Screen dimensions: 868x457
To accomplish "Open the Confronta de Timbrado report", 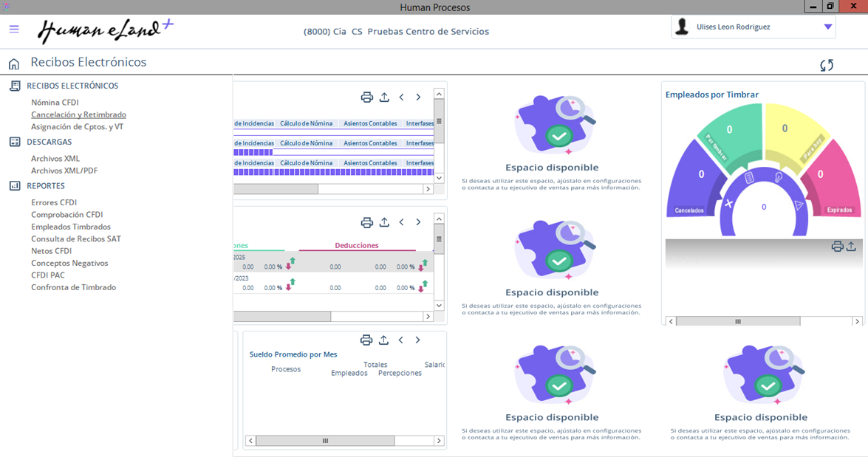I will point(73,287).
